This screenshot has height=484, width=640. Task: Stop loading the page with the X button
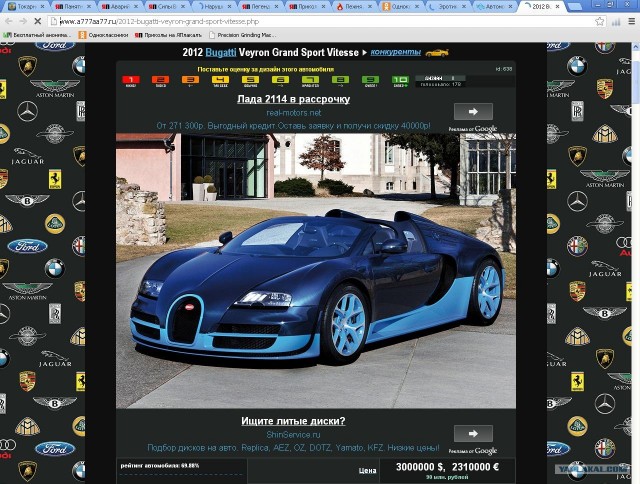tap(37, 21)
